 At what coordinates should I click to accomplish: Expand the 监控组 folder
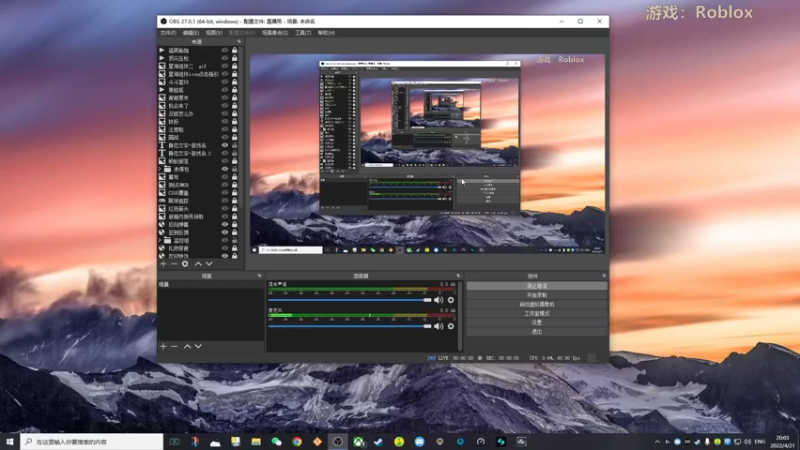coord(160,240)
